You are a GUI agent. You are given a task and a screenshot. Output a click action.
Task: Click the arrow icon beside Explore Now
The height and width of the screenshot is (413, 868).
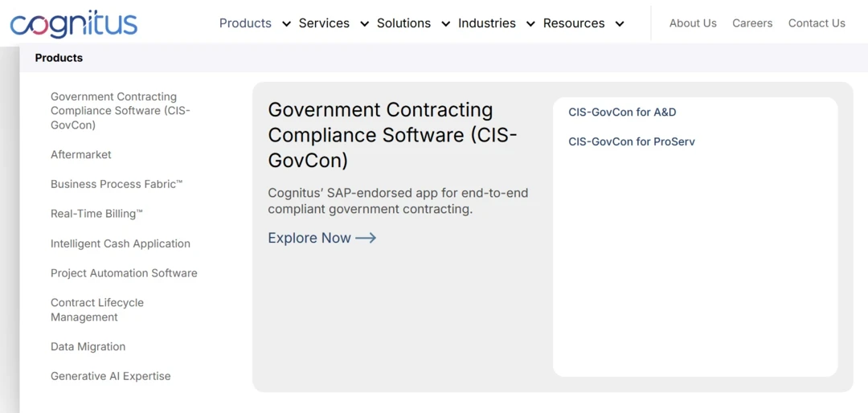(366, 238)
